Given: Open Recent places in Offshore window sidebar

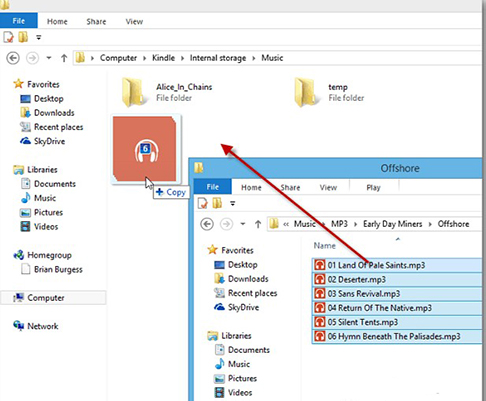Looking at the screenshot, I should [x=246, y=293].
